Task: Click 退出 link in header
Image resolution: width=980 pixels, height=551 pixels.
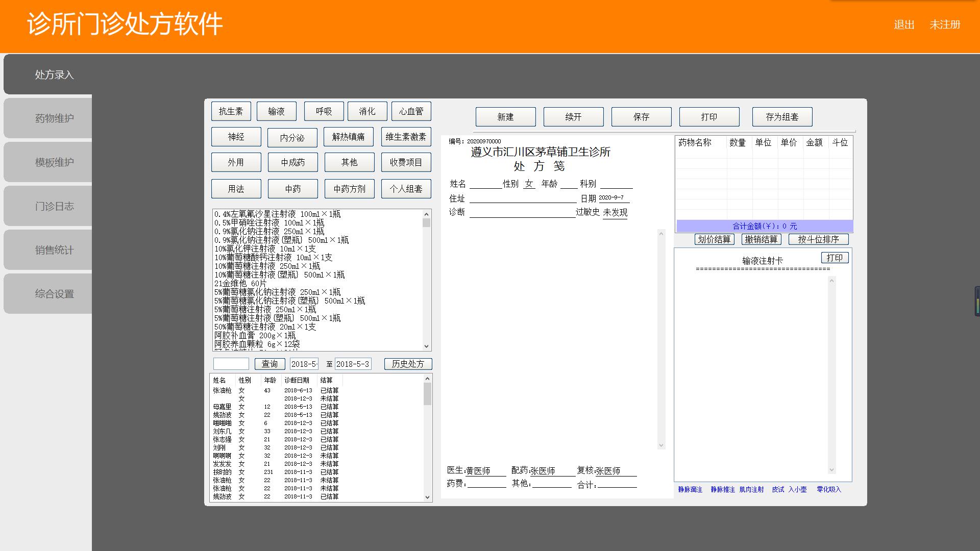Action: click(x=903, y=24)
